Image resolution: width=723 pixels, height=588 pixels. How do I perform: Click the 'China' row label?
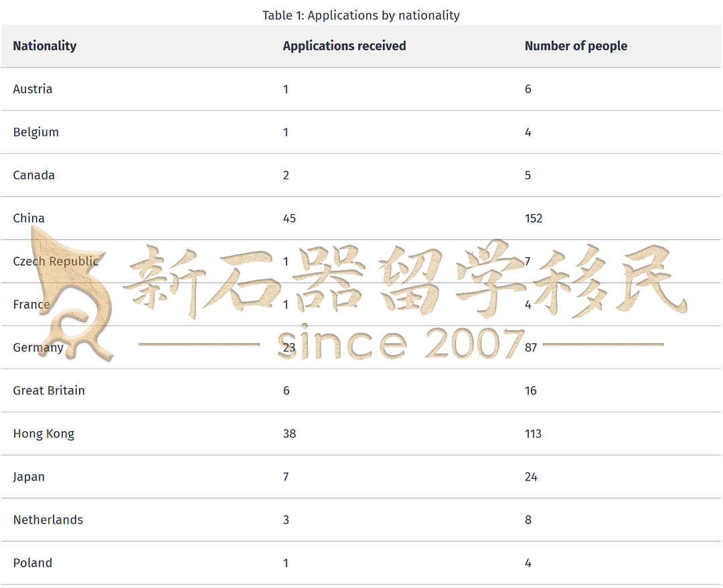click(29, 218)
